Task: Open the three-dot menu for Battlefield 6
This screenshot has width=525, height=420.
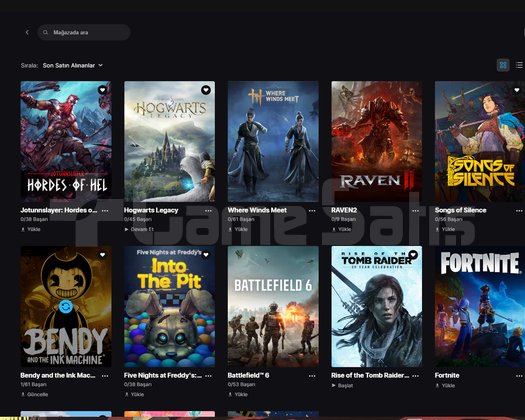Action: tap(312, 376)
